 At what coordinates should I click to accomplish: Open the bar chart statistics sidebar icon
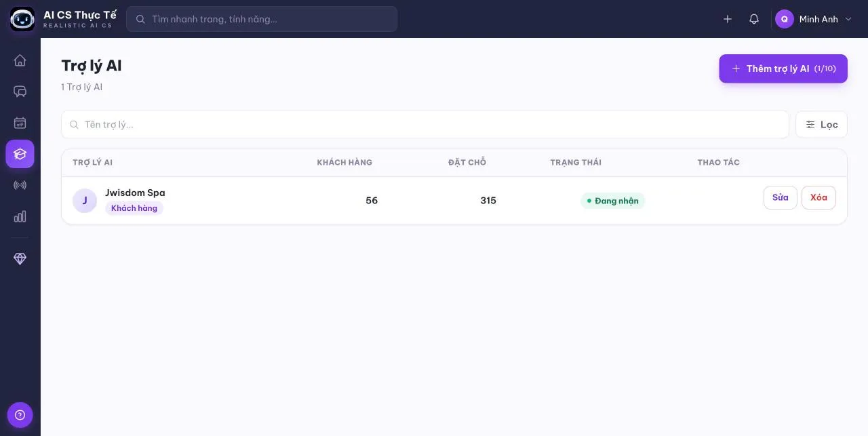(x=20, y=216)
